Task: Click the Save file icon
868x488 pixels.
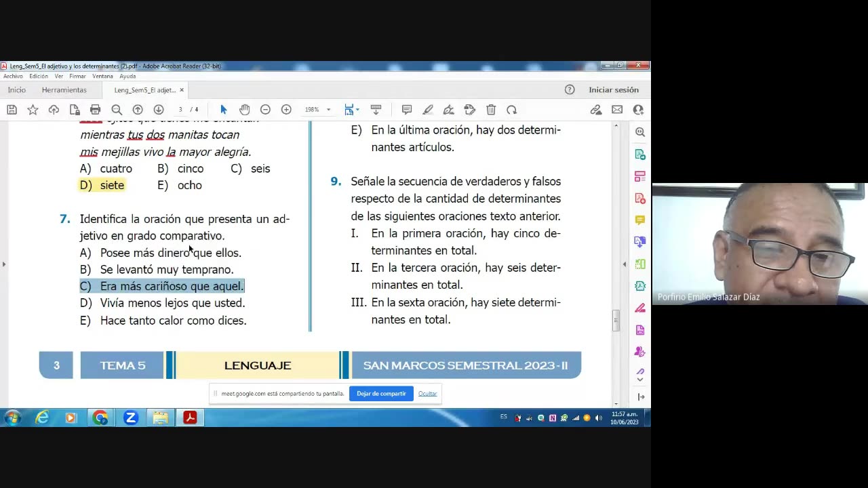Action: point(12,110)
